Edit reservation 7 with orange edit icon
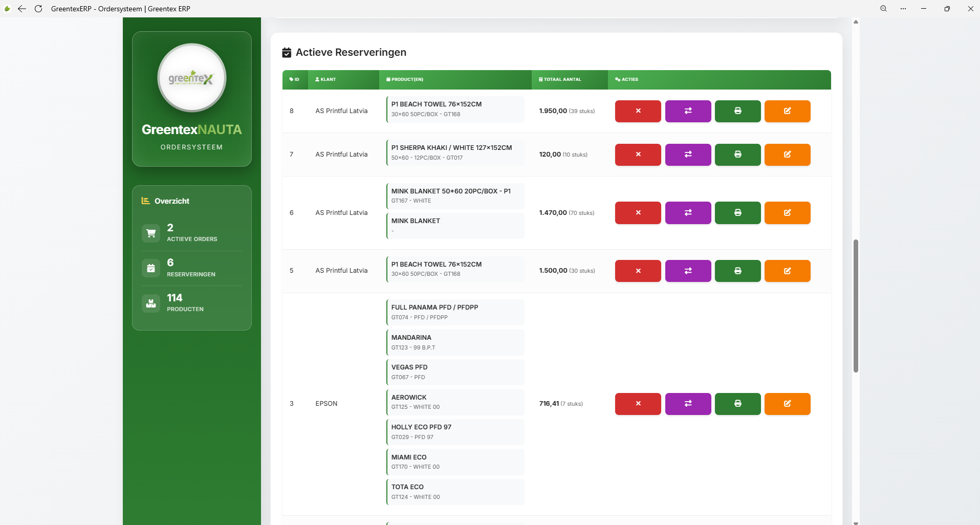The height and width of the screenshot is (525, 980). click(x=787, y=155)
